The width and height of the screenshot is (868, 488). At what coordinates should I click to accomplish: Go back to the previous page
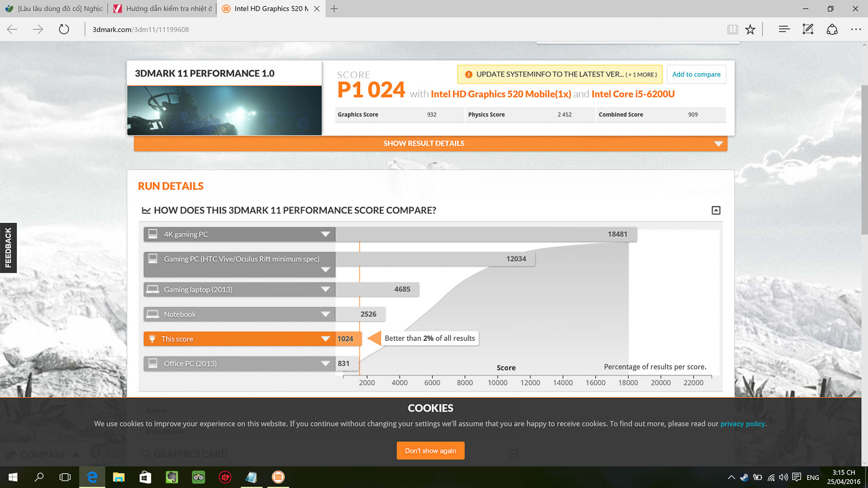(x=12, y=29)
